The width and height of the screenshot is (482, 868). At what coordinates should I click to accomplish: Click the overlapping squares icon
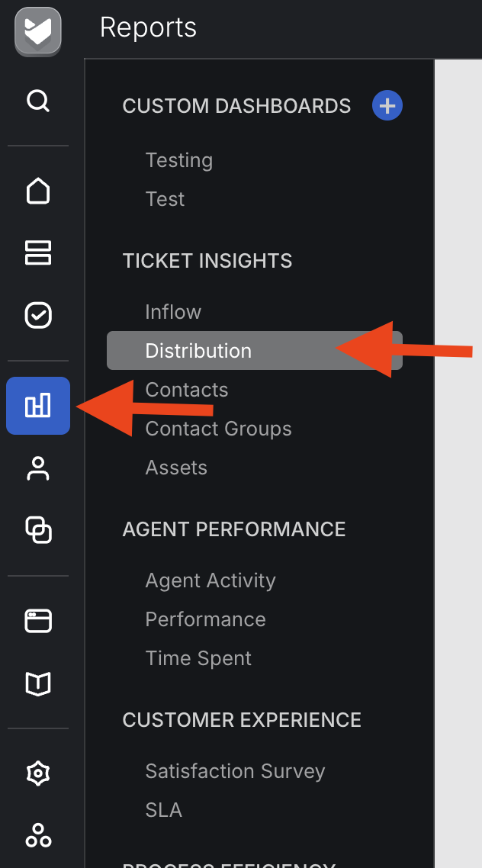pyautogui.click(x=38, y=529)
